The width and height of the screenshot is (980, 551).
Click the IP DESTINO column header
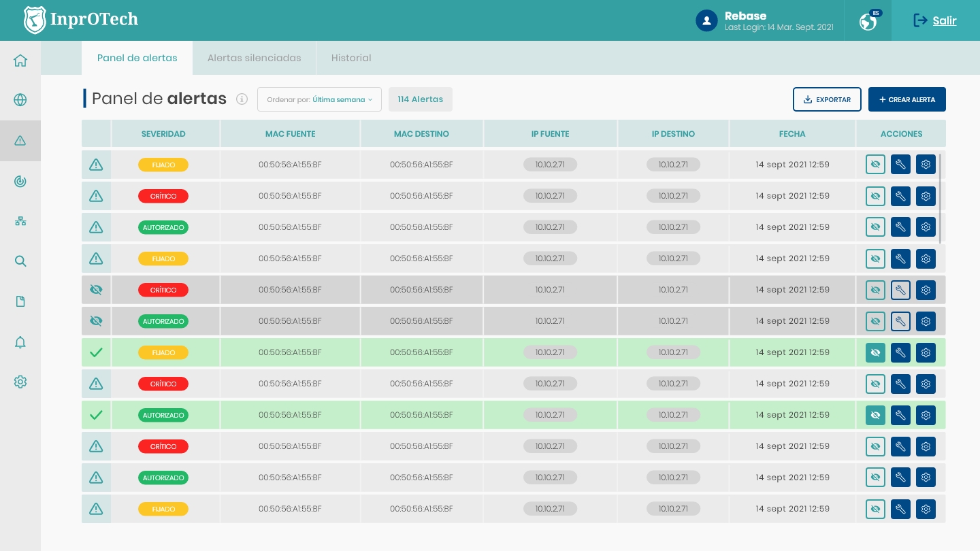(673, 134)
